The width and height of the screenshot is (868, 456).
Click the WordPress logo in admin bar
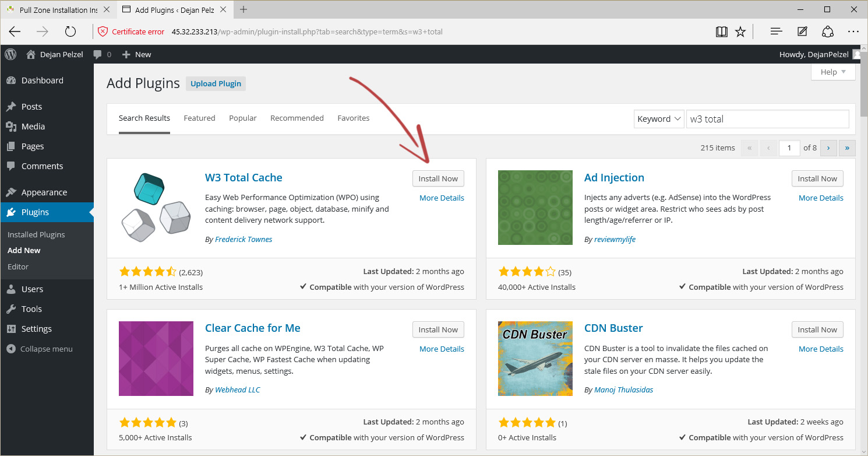[x=10, y=54]
